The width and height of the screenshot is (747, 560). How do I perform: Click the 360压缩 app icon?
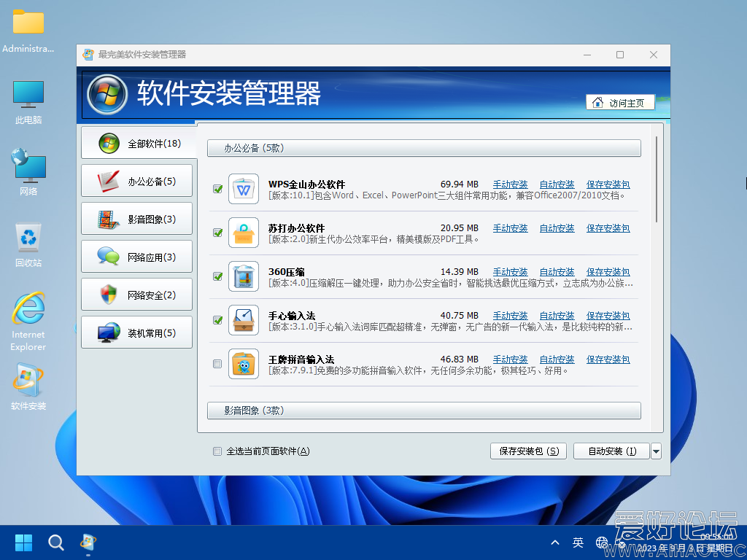[x=244, y=277]
